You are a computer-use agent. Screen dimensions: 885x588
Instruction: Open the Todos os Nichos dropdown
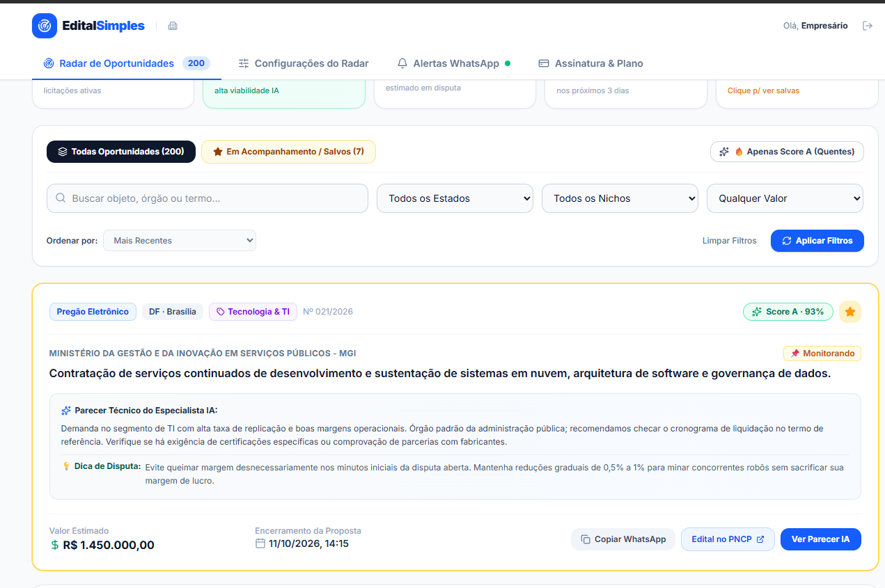[x=620, y=198]
